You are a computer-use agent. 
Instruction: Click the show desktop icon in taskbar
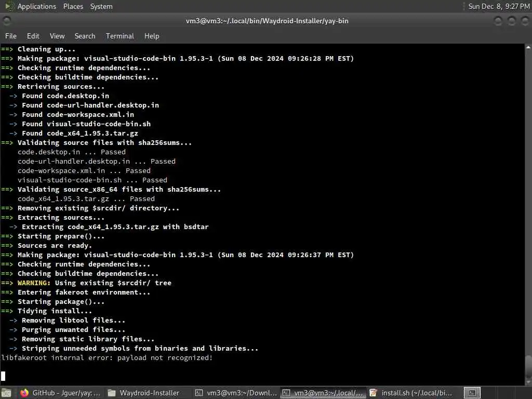click(6, 393)
